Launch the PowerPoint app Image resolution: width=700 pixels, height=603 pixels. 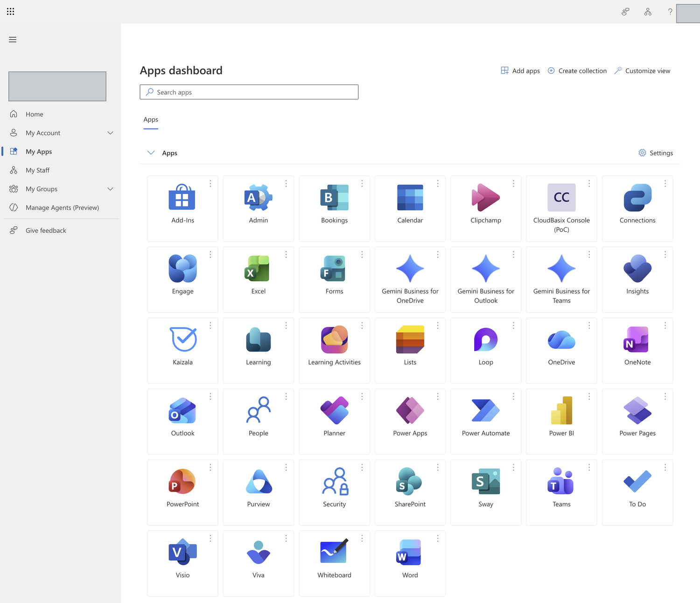182,492
